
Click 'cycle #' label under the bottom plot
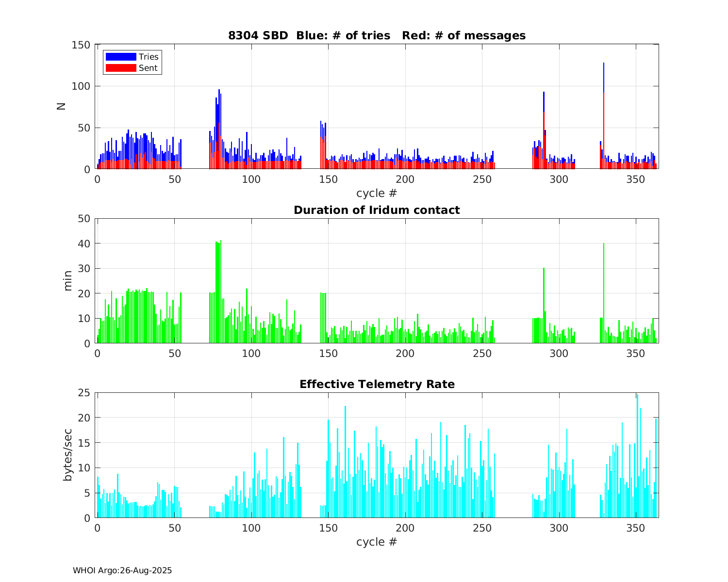point(377,542)
